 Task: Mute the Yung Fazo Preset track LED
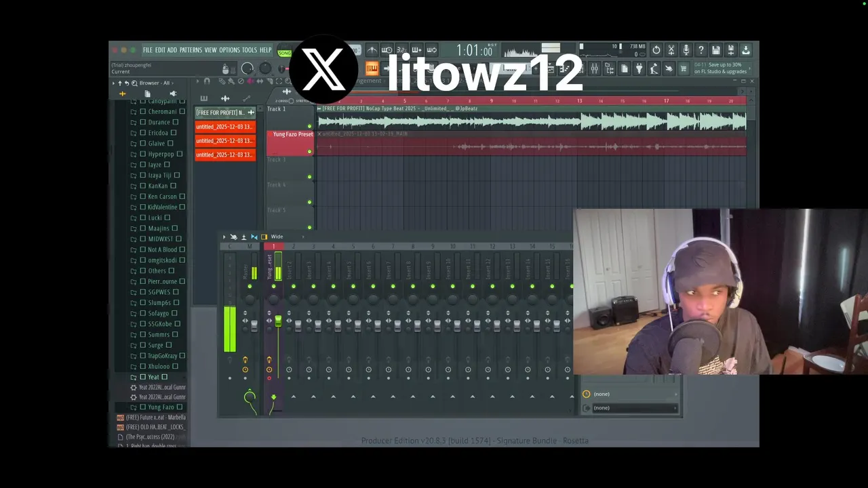point(310,151)
